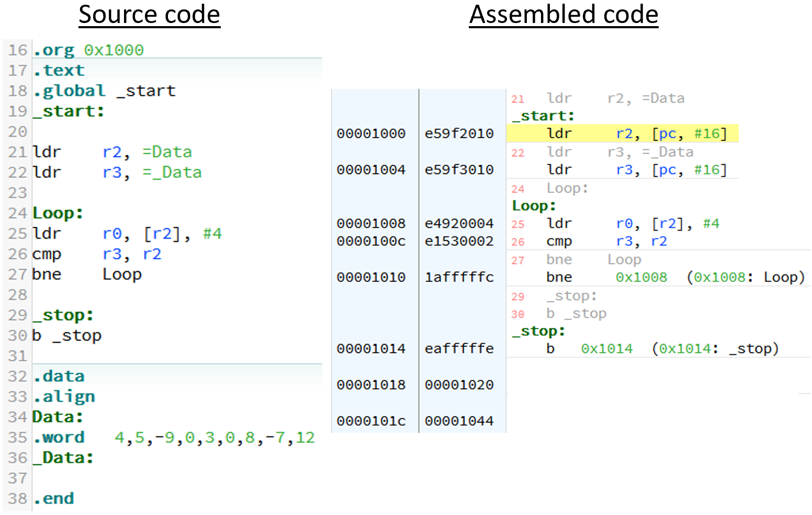Select the .data directive on line 32
The image size is (812, 515).
pyautogui.click(x=59, y=375)
